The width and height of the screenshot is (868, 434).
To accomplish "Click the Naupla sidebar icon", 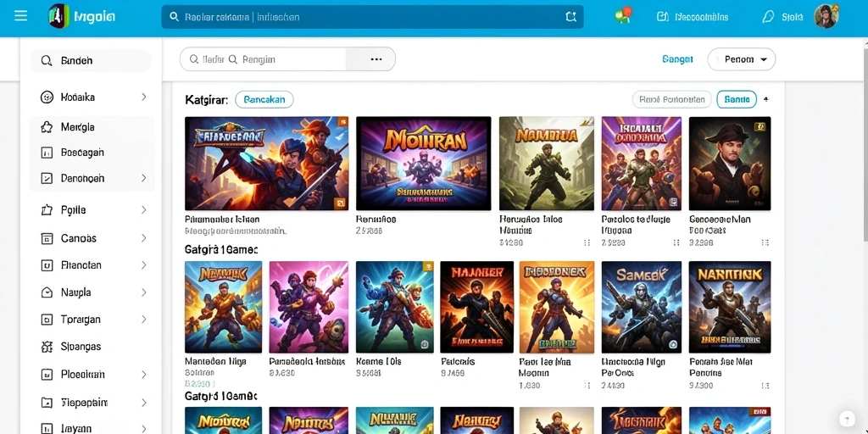I will [x=47, y=292].
